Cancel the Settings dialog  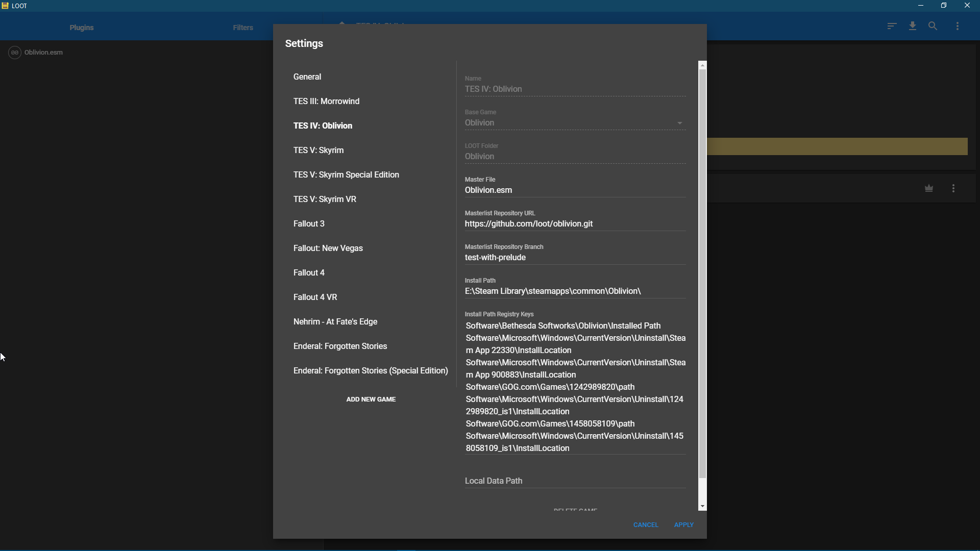pyautogui.click(x=646, y=524)
